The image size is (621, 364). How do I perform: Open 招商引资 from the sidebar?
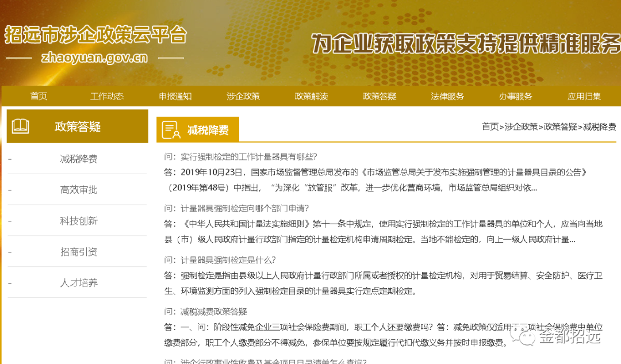[79, 252]
